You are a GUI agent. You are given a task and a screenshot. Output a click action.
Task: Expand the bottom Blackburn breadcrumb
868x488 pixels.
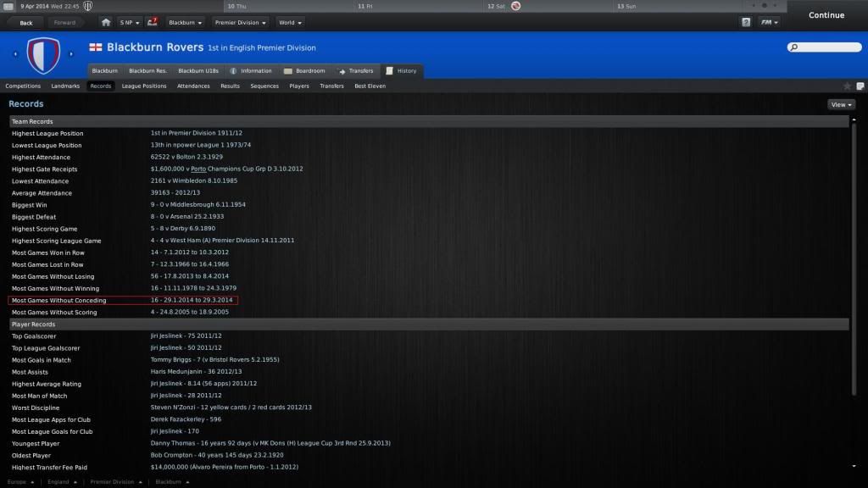[172, 482]
